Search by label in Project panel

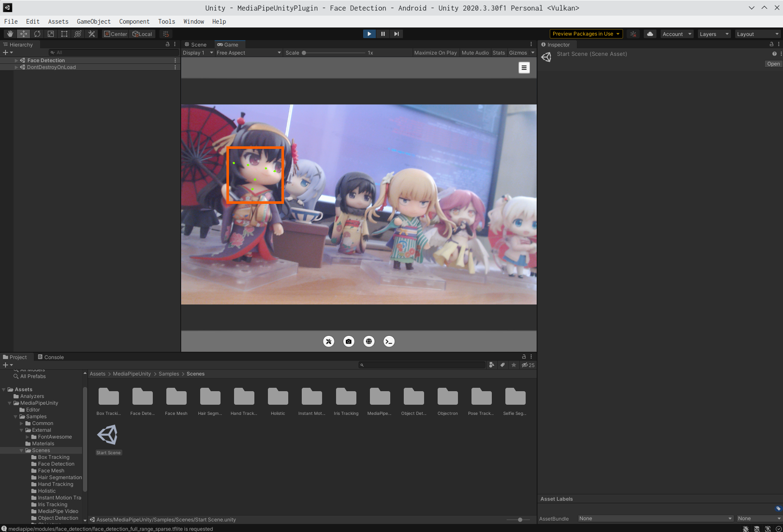click(x=502, y=365)
